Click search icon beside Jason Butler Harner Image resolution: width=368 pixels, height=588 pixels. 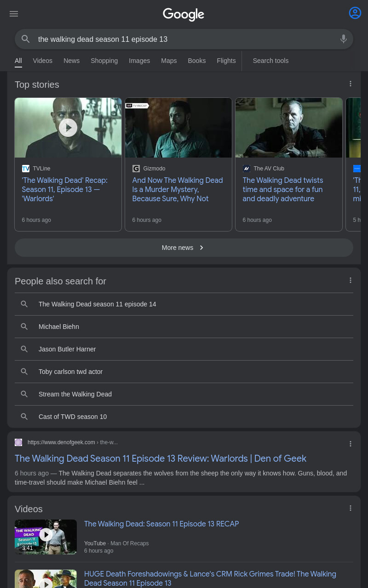tap(24, 349)
